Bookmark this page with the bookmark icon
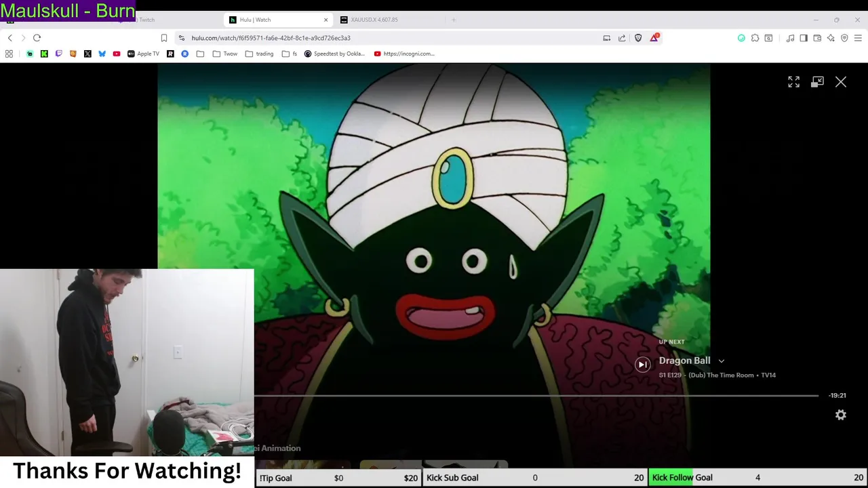 click(x=163, y=38)
